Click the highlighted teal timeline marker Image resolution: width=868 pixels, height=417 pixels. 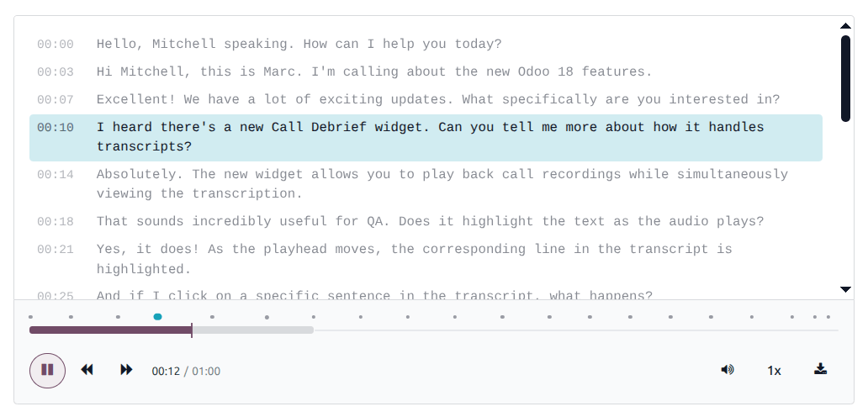pyautogui.click(x=157, y=317)
